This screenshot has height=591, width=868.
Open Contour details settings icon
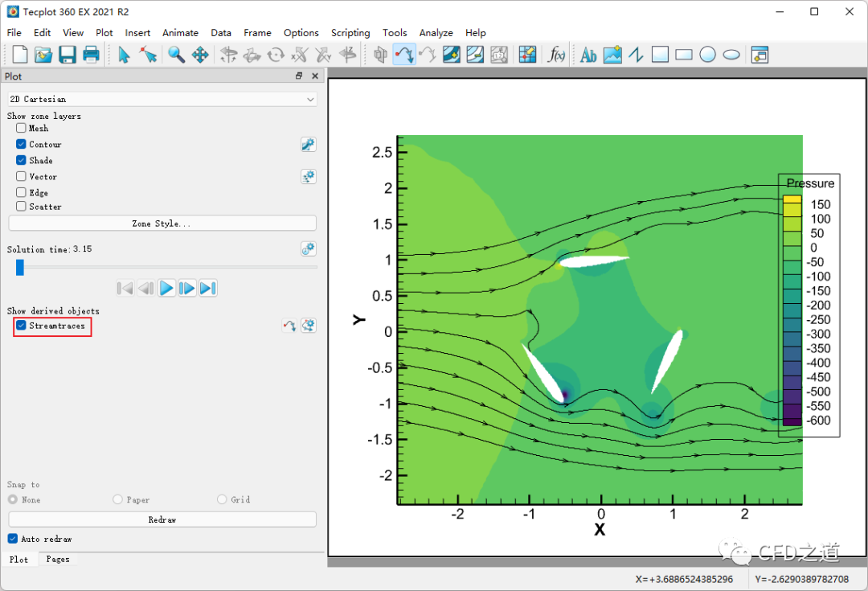(308, 145)
